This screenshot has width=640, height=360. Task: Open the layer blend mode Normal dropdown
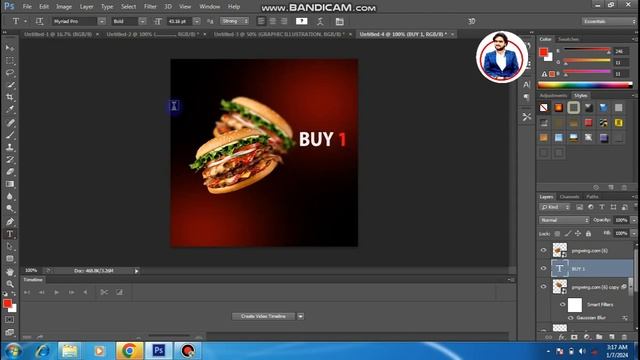564,220
